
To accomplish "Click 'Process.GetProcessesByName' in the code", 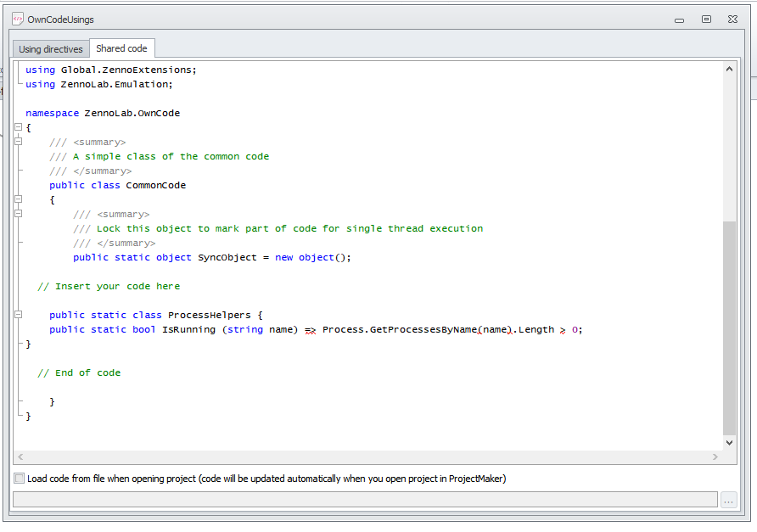I will (x=400, y=330).
